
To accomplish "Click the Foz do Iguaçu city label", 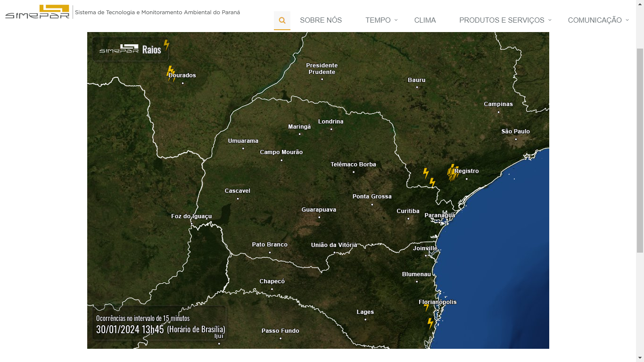I will point(191,216).
